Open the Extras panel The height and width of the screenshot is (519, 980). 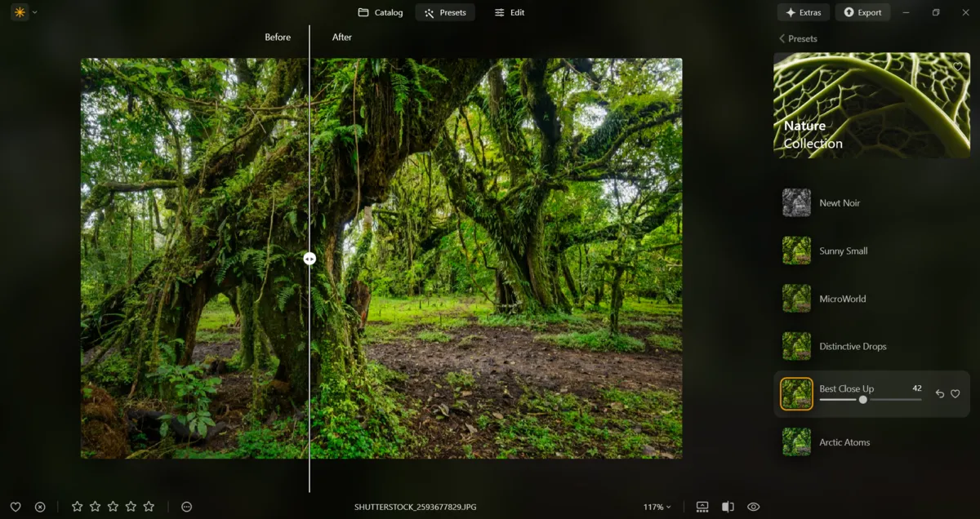[803, 12]
